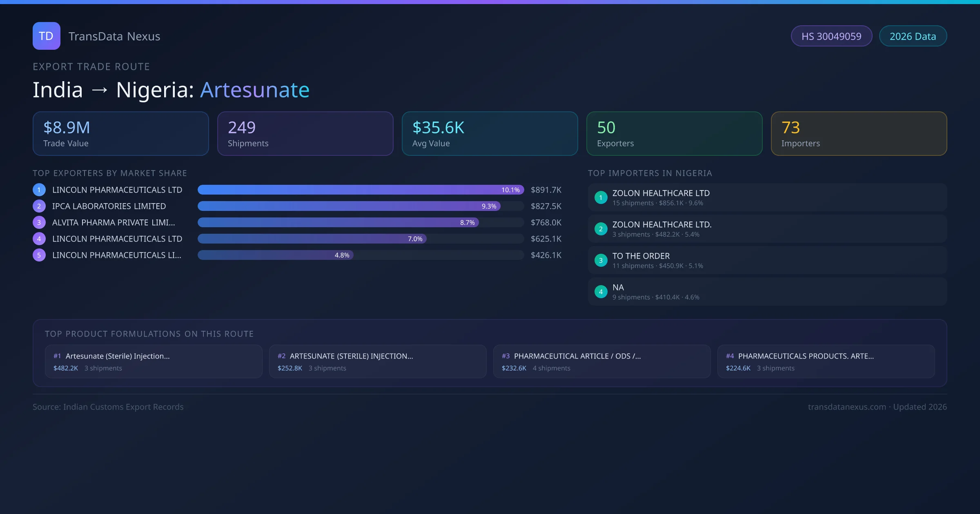Open #1 Artesunate (Sterile) Injection formulation card
980x514 pixels.
[154, 361]
